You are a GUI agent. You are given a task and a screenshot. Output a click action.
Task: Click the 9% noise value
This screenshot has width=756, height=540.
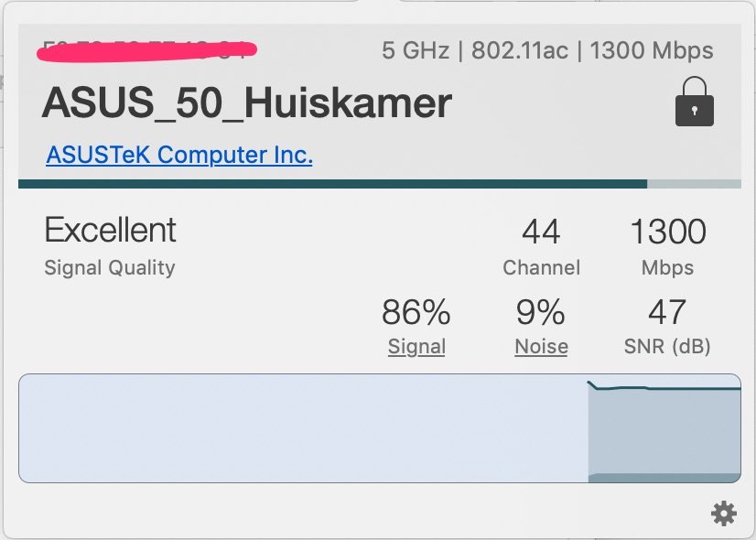(x=541, y=312)
